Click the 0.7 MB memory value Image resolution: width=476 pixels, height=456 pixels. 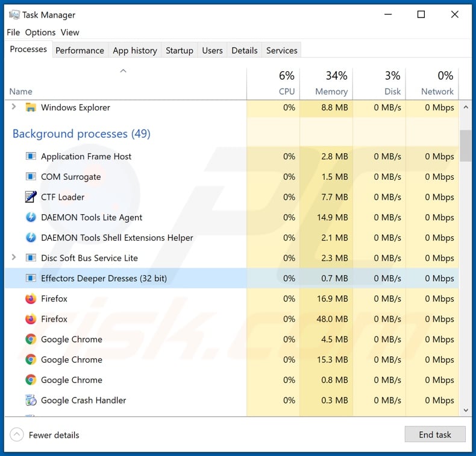(x=334, y=278)
